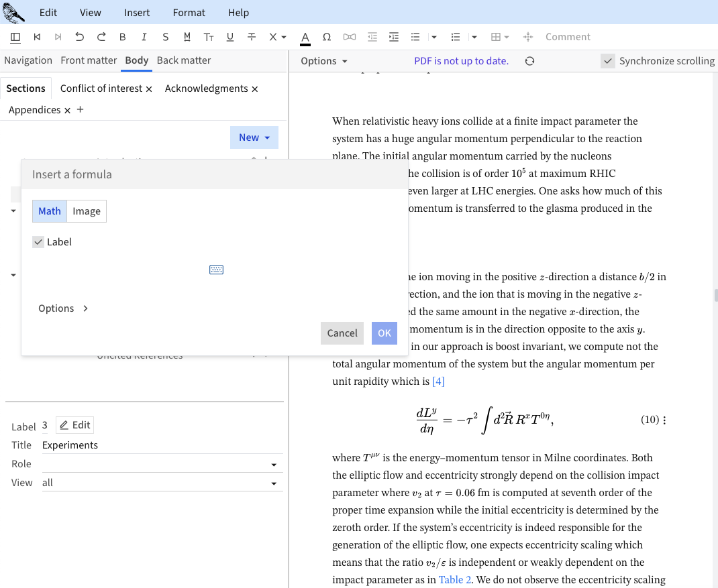Uncheck the Label checkbox

(x=38, y=242)
